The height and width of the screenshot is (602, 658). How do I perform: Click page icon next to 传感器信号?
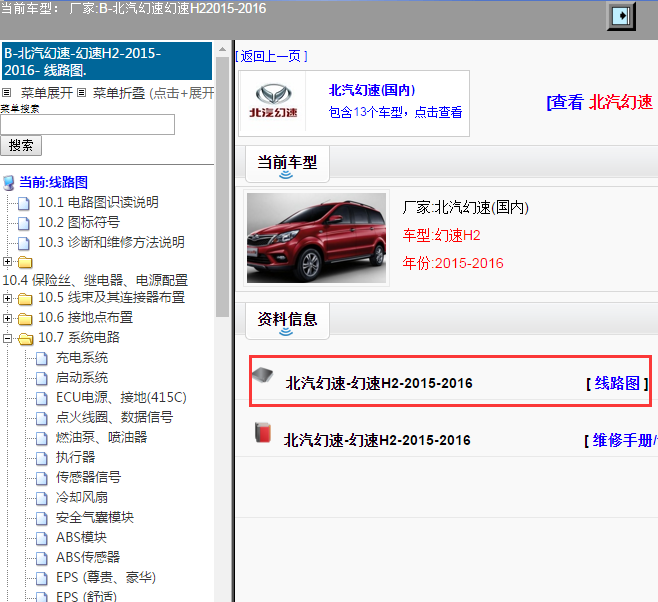[41, 478]
